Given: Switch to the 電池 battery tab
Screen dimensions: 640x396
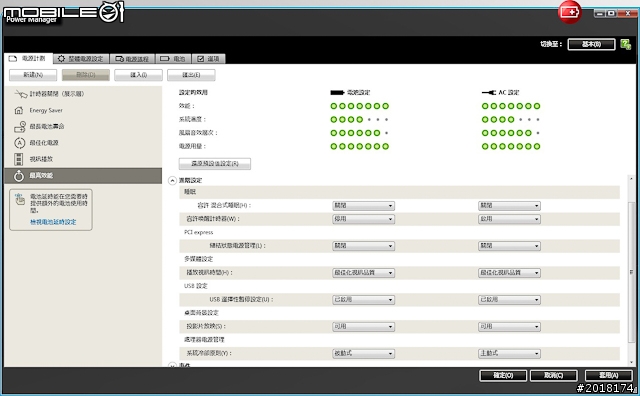Looking at the screenshot, I should click(173, 59).
